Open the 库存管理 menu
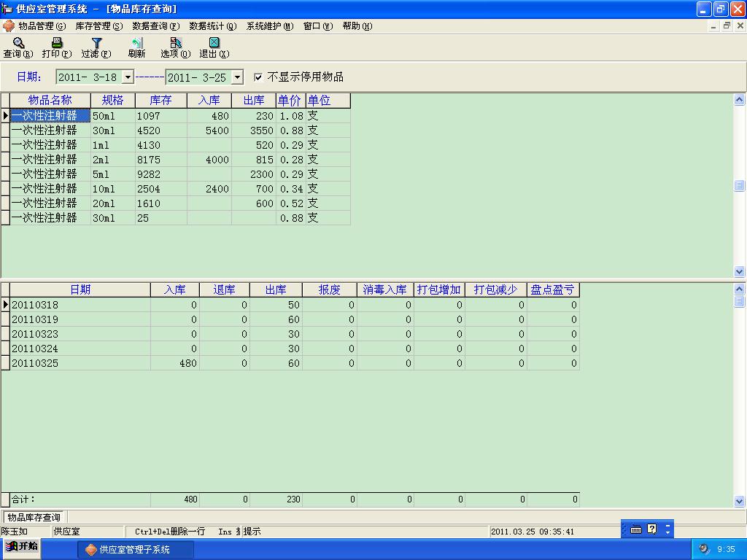The width and height of the screenshot is (747, 560). click(x=98, y=26)
